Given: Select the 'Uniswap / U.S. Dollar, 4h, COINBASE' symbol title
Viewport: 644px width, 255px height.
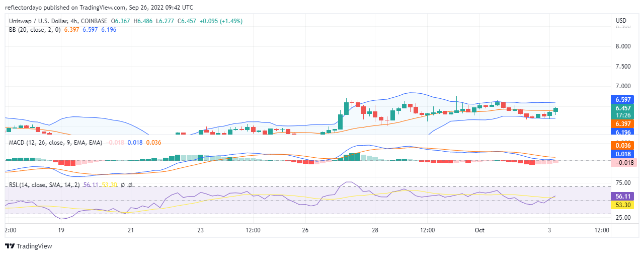Looking at the screenshot, I should [x=58, y=21].
